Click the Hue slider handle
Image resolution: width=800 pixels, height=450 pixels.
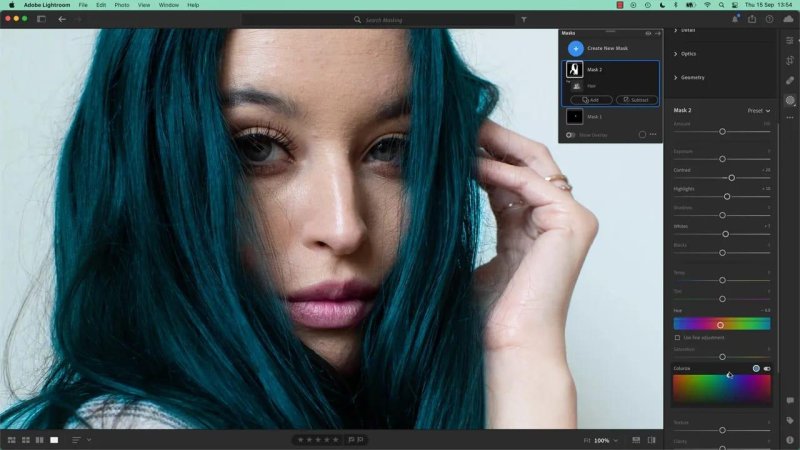tap(720, 325)
